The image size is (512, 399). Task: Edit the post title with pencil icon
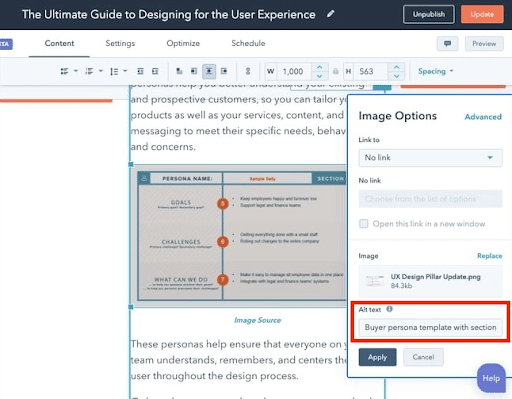point(330,14)
